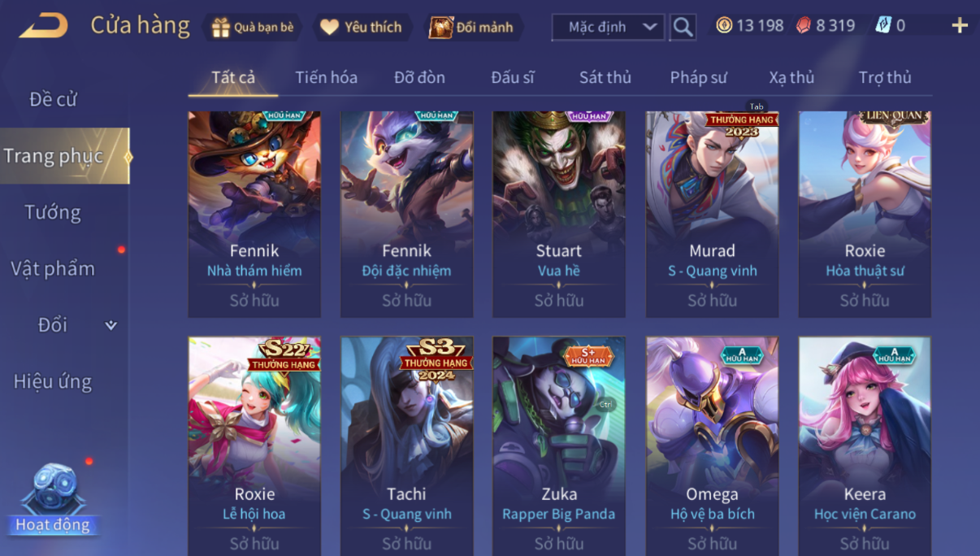Select the Pháp sư filter tab
This screenshot has width=980, height=556.
(x=698, y=77)
